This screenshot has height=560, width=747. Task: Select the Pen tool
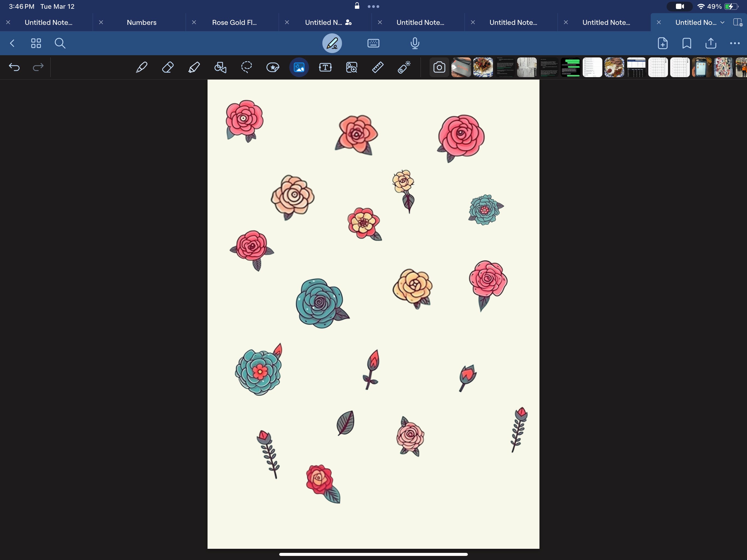141,67
